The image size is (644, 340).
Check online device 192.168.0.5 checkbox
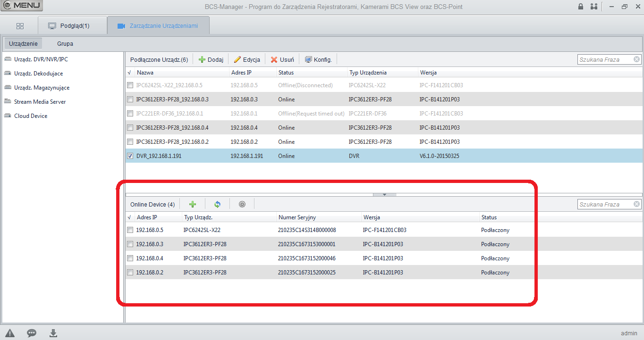tap(130, 230)
